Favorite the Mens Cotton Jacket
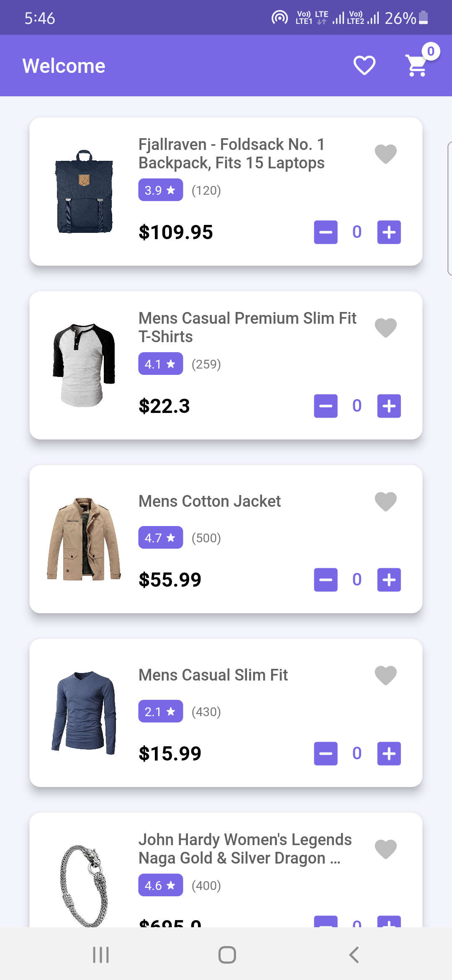This screenshot has height=980, width=452. pos(385,501)
